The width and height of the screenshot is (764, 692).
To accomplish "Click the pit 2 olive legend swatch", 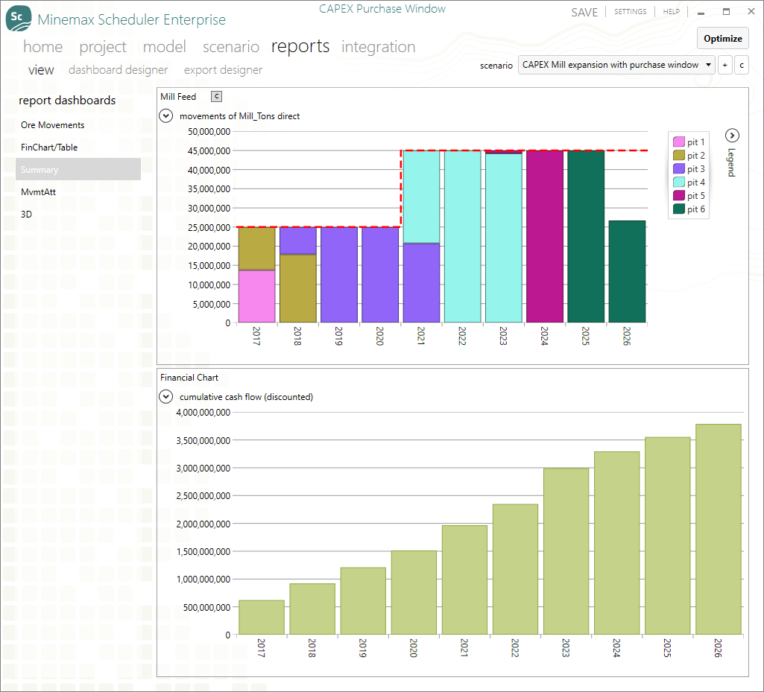I will (x=679, y=155).
